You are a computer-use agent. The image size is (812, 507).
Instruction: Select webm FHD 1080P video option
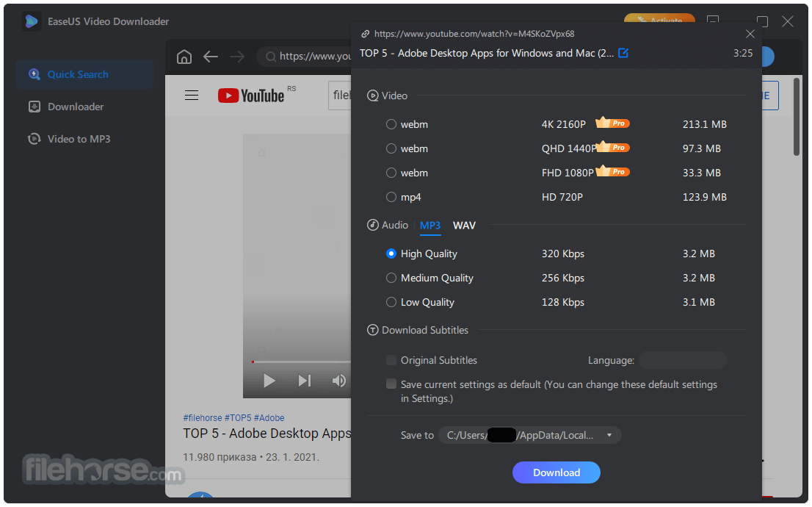coord(391,173)
